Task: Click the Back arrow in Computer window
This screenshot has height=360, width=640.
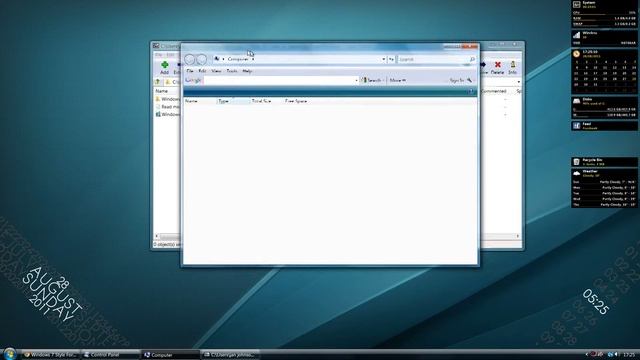Action: tap(189, 60)
